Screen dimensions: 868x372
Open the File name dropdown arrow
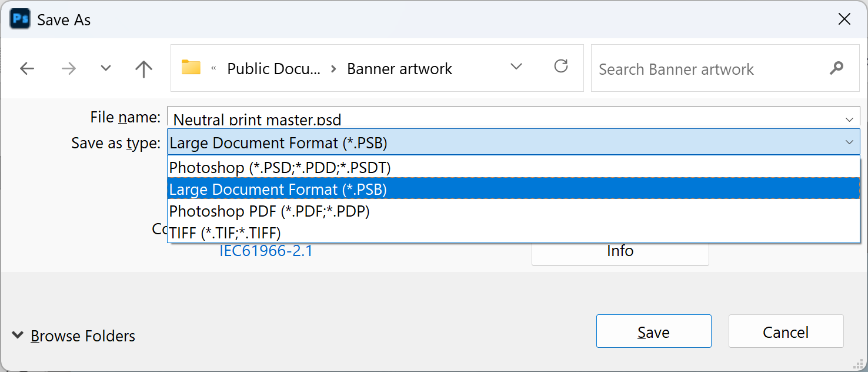(850, 119)
